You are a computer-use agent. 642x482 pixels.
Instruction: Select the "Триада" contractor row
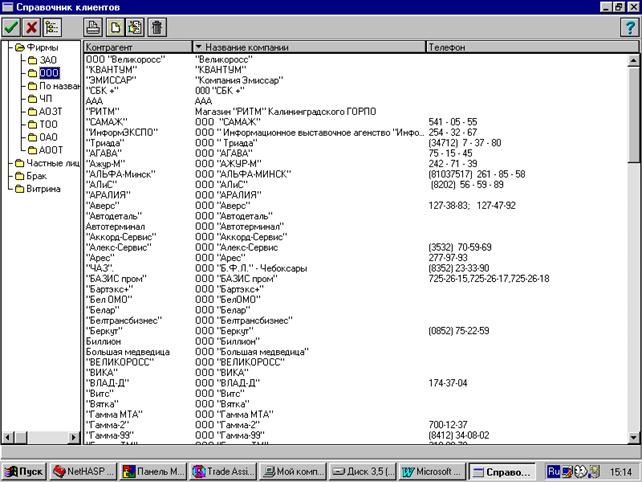(x=105, y=143)
